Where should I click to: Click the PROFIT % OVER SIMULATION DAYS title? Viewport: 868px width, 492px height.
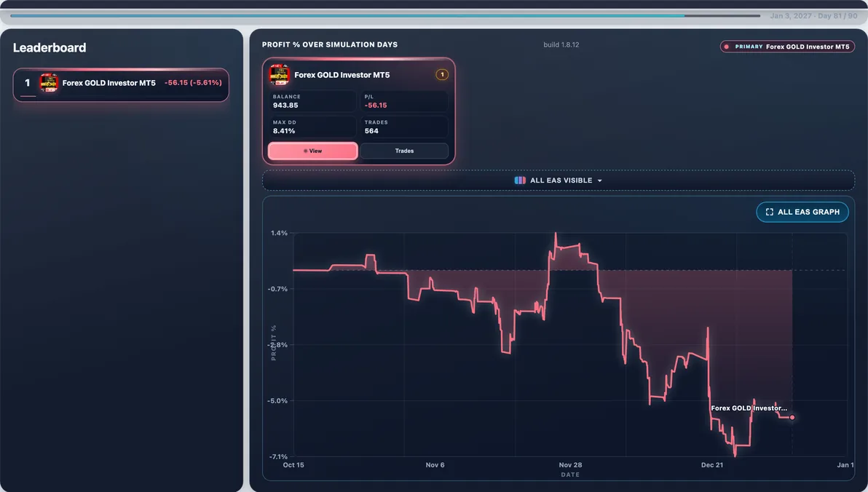329,45
